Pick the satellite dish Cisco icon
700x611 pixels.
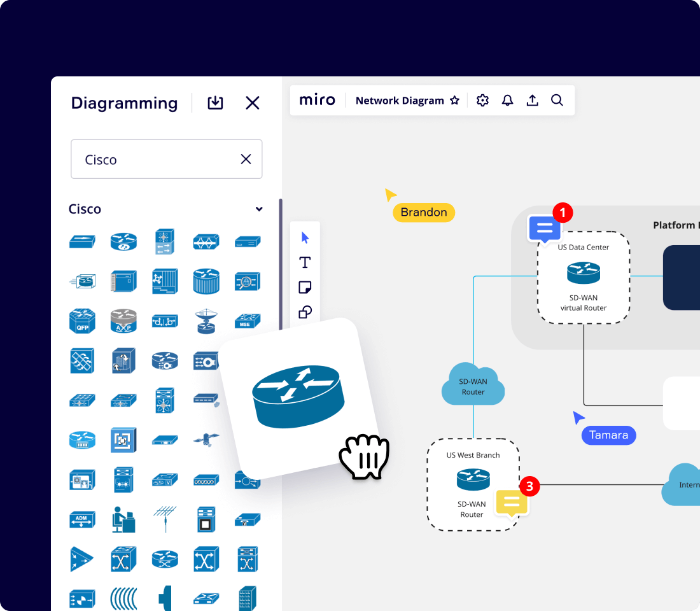206,321
